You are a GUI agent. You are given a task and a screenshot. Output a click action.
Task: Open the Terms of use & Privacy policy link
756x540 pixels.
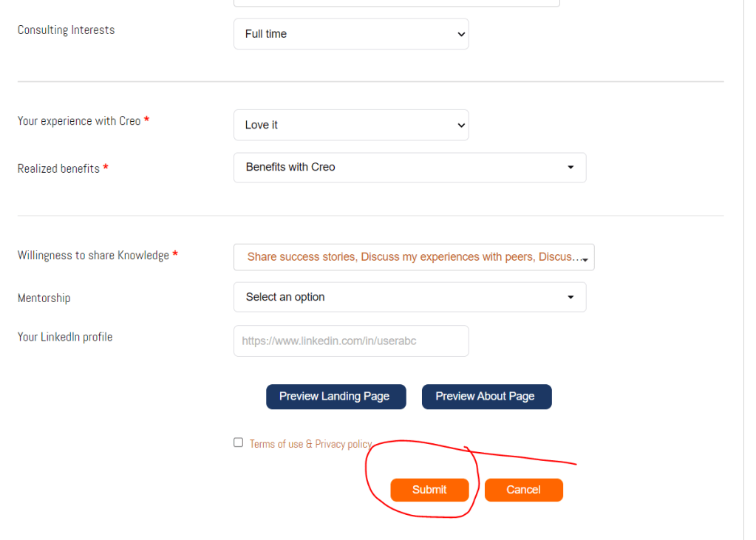(x=310, y=444)
